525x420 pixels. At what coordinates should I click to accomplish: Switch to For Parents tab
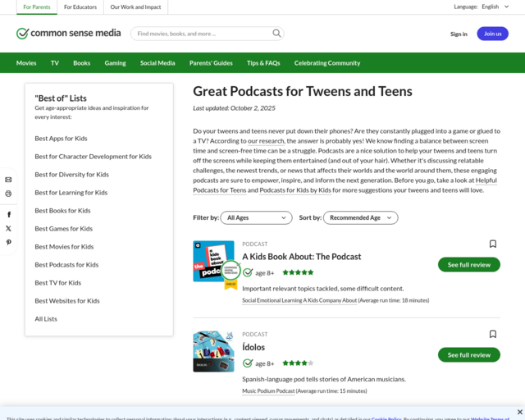(37, 7)
